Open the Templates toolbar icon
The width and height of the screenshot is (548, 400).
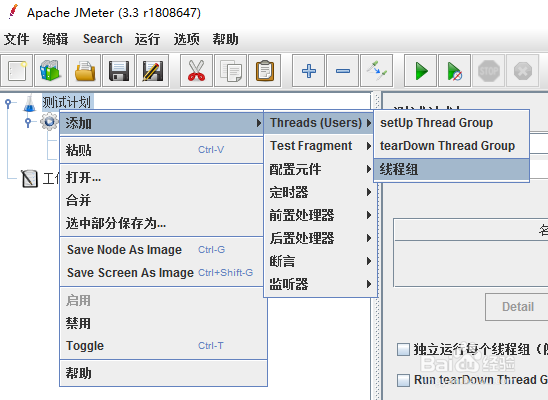tap(51, 71)
